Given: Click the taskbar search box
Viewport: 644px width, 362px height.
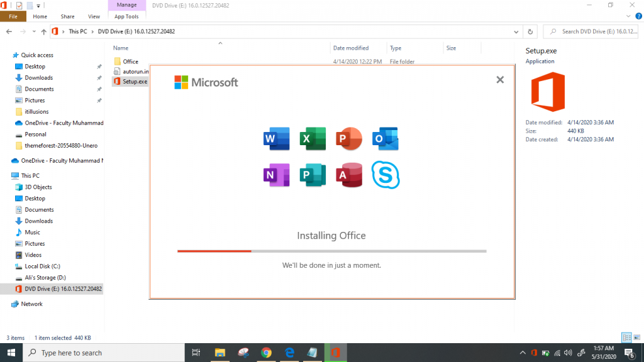Looking at the screenshot, I should click(x=104, y=353).
